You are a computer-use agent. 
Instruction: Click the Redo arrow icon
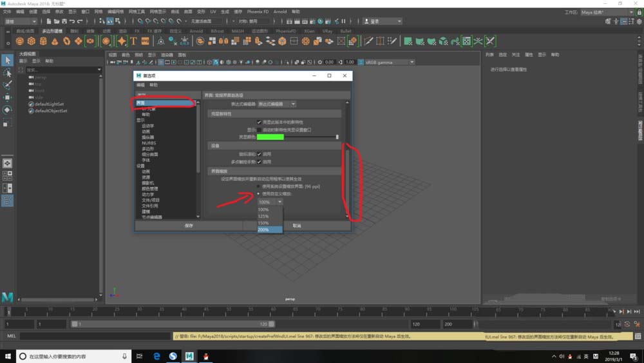[x=80, y=21]
